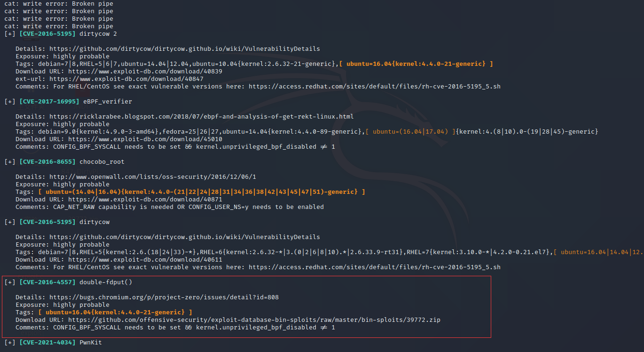Open the openwall.com oss-security Details link
The width and height of the screenshot is (644, 352).
click(153, 177)
